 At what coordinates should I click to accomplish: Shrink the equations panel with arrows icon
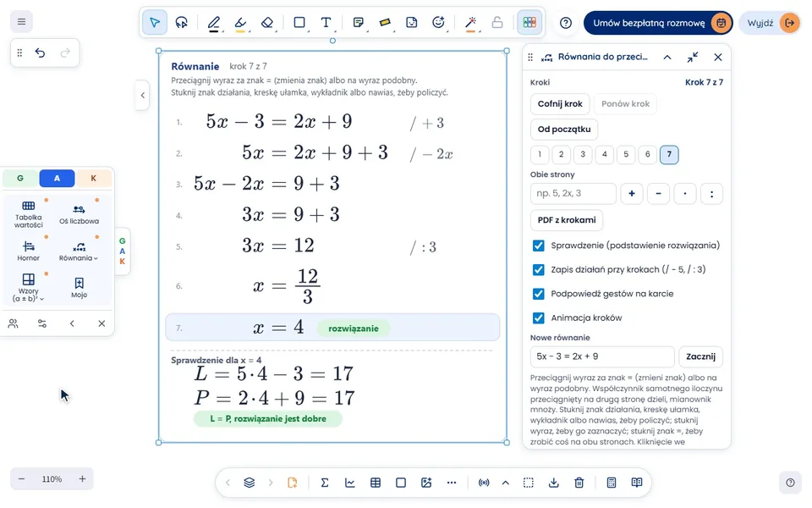(x=693, y=57)
